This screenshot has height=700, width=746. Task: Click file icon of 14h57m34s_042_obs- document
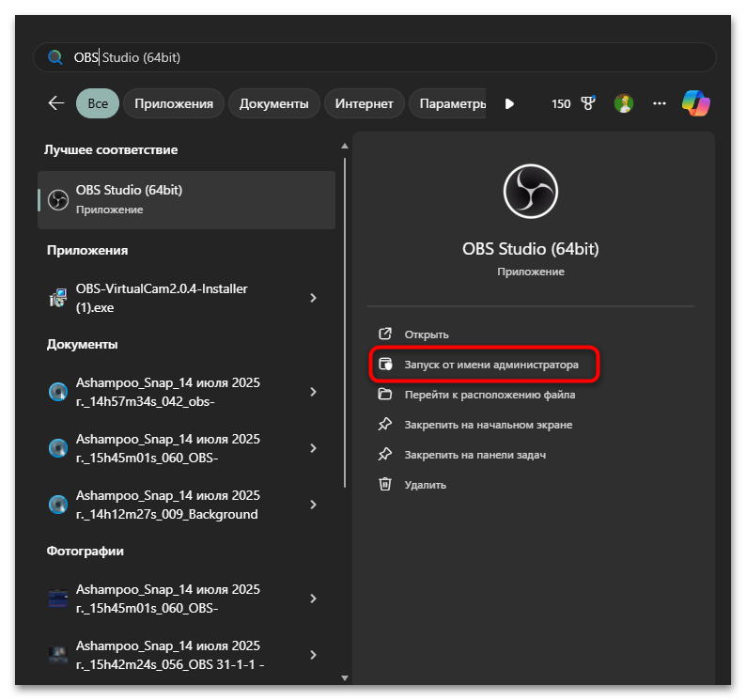(58, 392)
